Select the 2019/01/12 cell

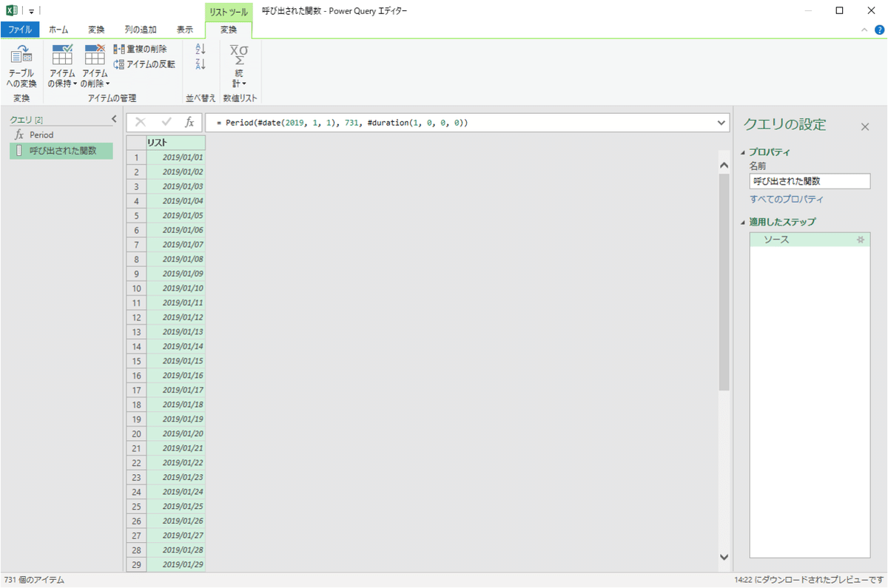click(x=176, y=317)
